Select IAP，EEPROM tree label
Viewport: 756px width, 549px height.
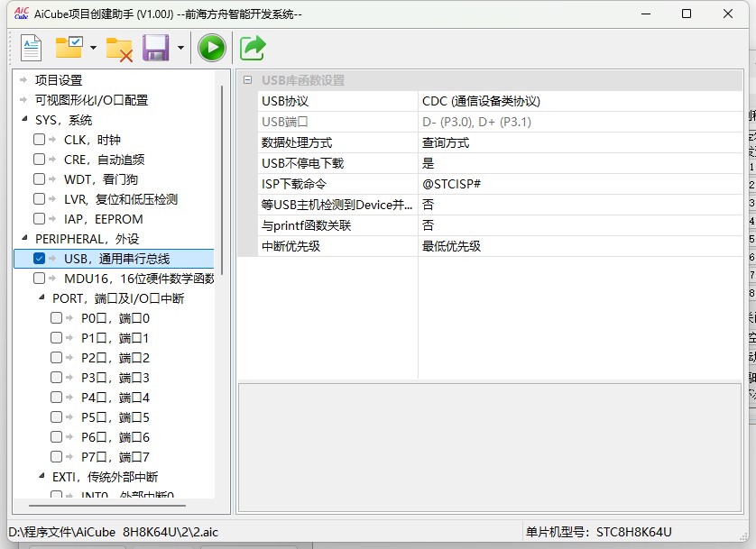click(104, 219)
